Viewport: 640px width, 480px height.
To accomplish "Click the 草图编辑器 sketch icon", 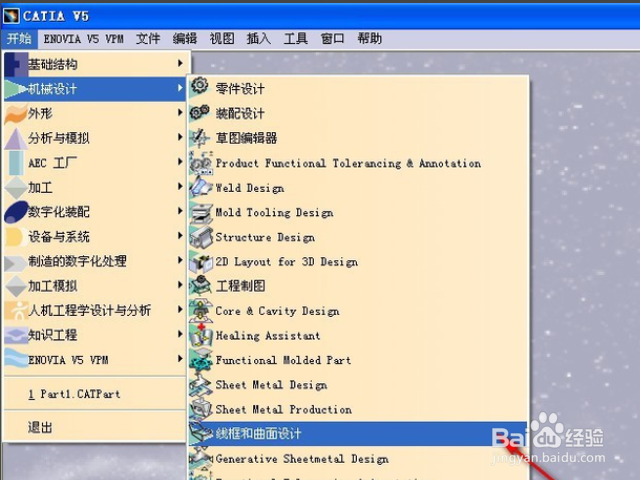I will point(200,138).
